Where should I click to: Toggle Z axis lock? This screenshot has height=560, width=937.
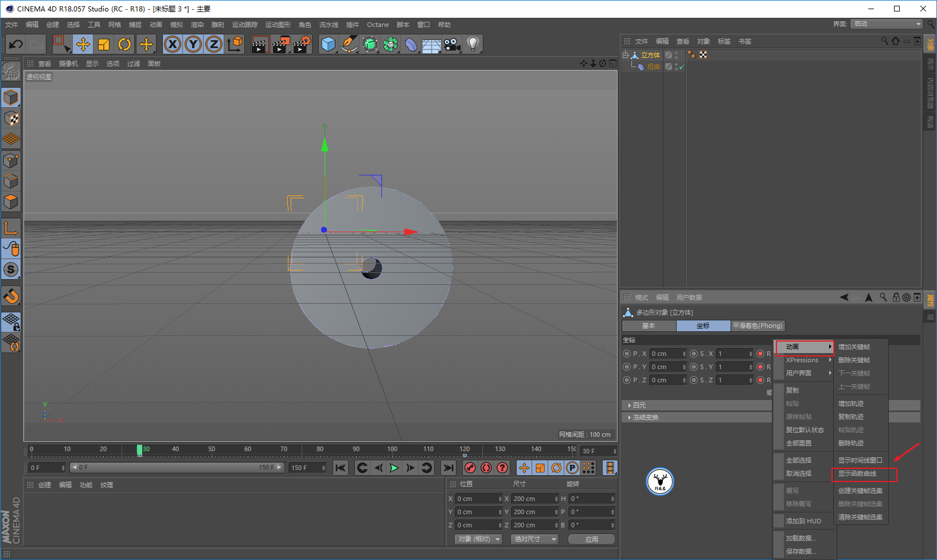[214, 44]
